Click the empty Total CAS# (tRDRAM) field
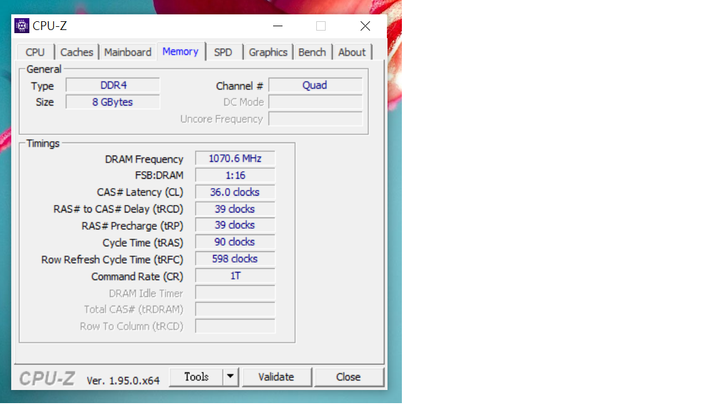Screen dimensions: 720x405 [x=235, y=309]
